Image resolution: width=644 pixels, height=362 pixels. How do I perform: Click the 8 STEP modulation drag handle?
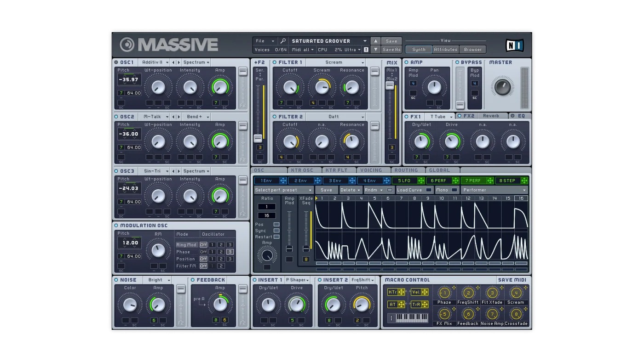pos(524,181)
